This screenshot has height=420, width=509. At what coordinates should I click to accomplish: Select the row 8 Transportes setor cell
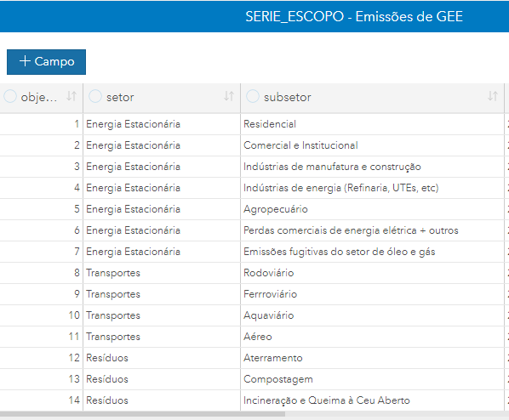tap(162, 273)
